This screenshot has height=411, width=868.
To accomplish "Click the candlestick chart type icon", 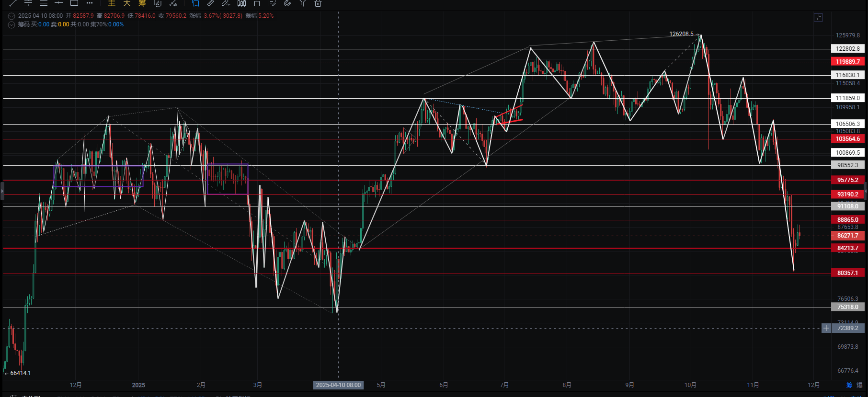I will 241,3.
